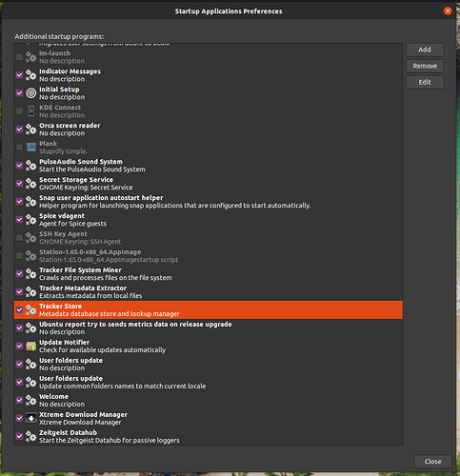The height and width of the screenshot is (476, 460).
Task: Click the Add button
Action: [425, 50]
